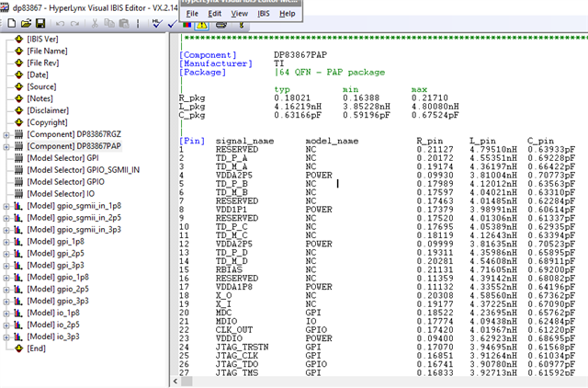This screenshot has width=588, height=388.
Task: Select the [End] tree entry
Action: pos(36,348)
